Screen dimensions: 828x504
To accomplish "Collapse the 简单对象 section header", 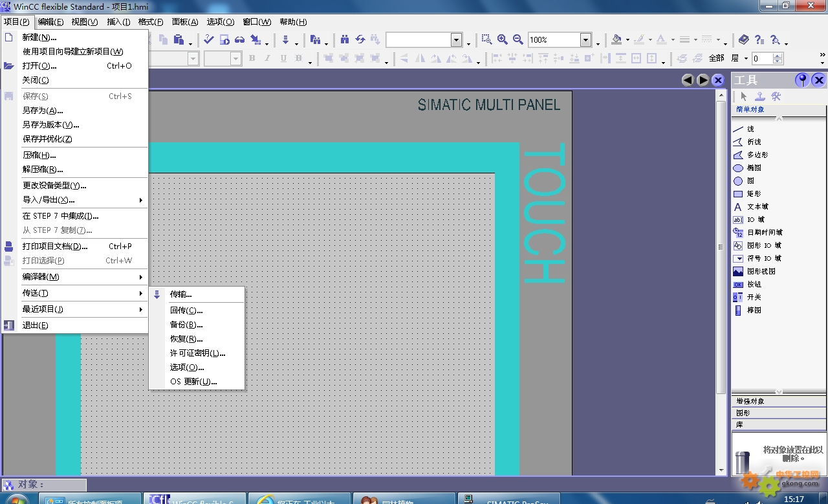I will click(779, 109).
